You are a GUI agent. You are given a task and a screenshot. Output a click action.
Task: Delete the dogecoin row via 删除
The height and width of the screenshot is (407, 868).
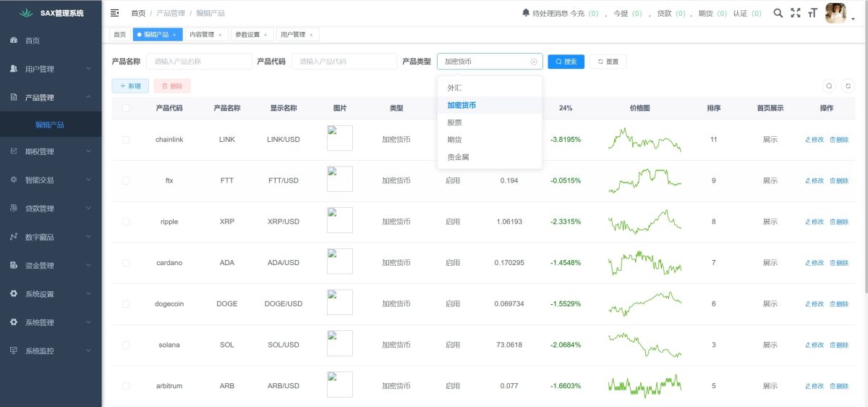pos(839,304)
